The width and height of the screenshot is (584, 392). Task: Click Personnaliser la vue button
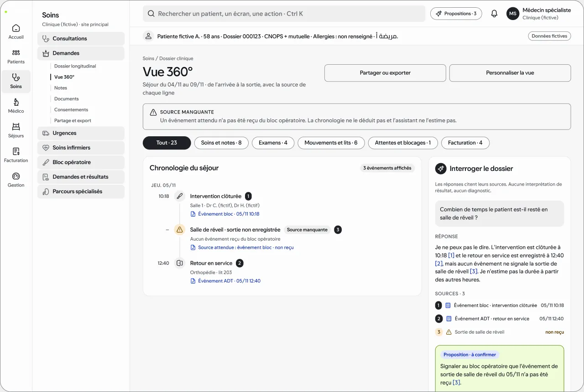pyautogui.click(x=510, y=73)
